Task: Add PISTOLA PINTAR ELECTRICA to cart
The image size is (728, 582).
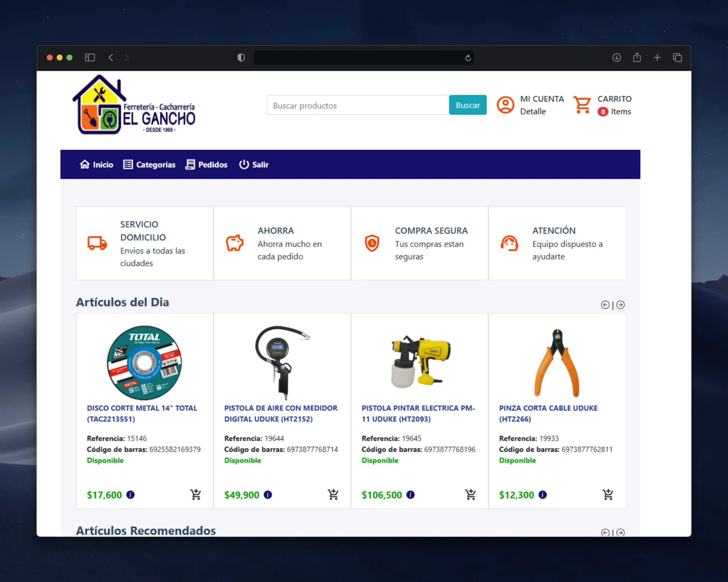Action: tap(470, 494)
